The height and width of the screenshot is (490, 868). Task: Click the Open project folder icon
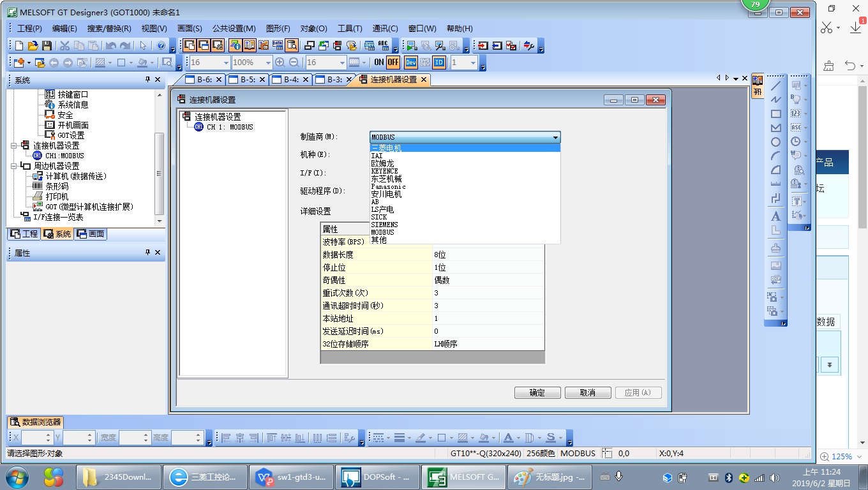(x=33, y=46)
